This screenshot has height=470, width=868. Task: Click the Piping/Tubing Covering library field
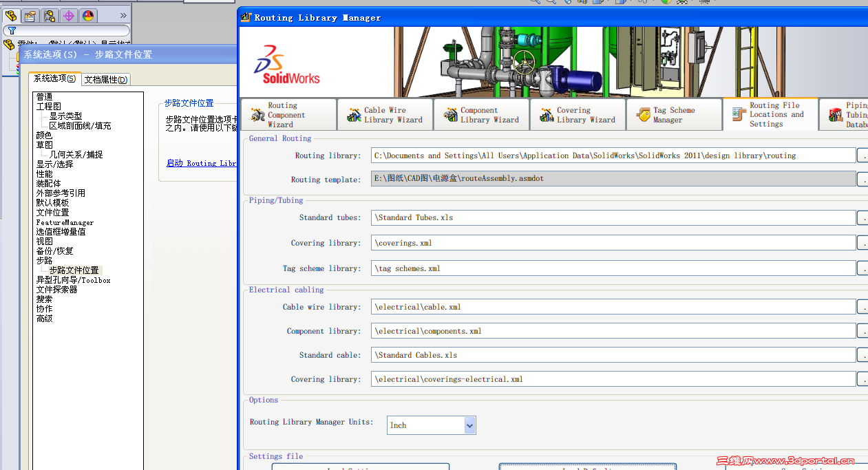tap(613, 243)
